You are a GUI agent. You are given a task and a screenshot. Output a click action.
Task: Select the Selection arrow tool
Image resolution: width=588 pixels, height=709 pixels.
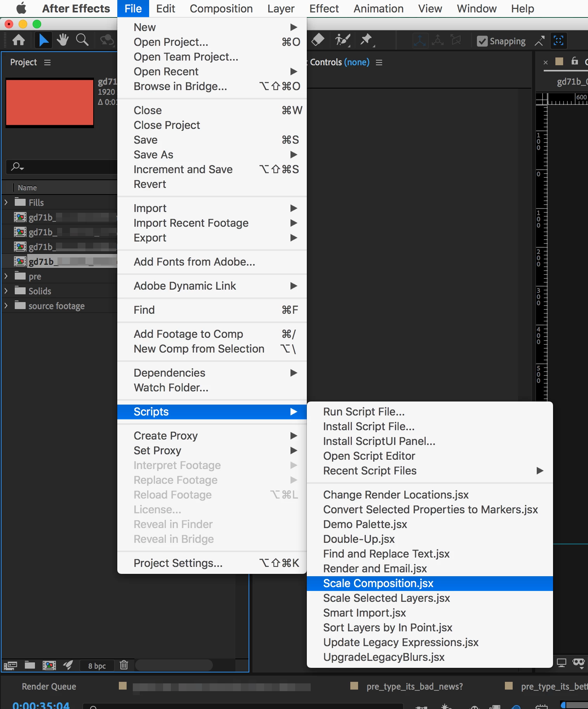coord(43,40)
